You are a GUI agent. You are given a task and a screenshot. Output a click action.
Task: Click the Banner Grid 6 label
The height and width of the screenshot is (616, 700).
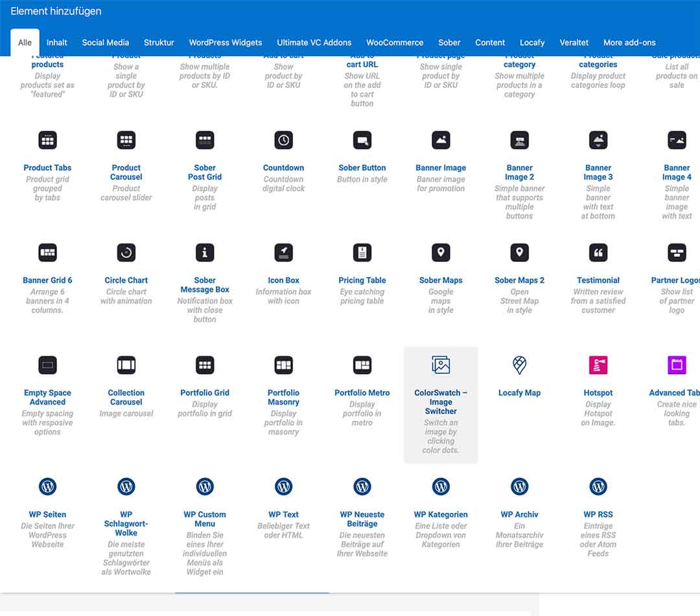47,280
